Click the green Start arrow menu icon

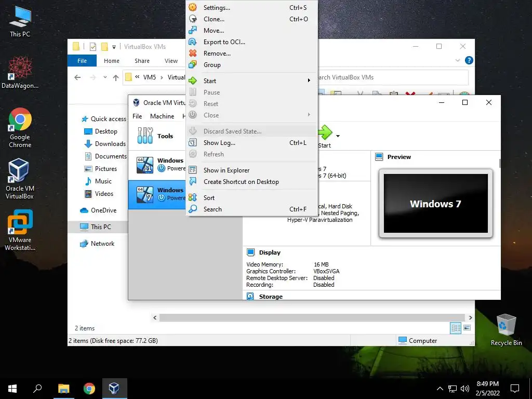(193, 81)
